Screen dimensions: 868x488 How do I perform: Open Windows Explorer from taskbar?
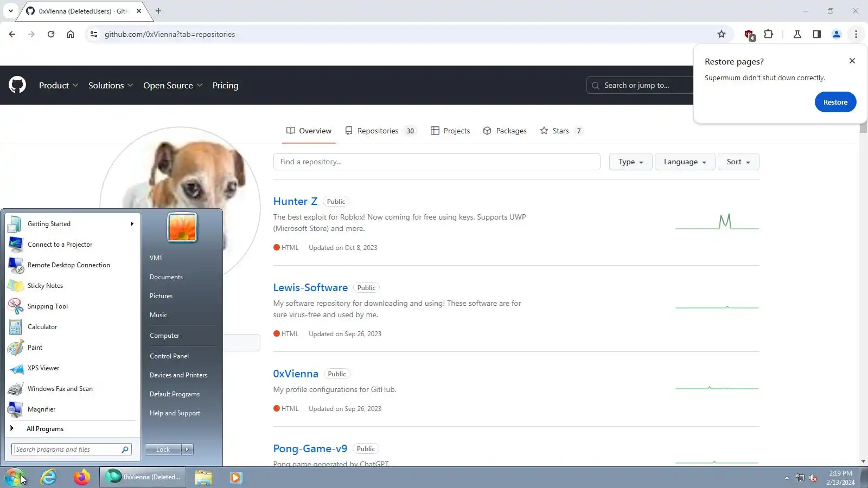point(203,477)
